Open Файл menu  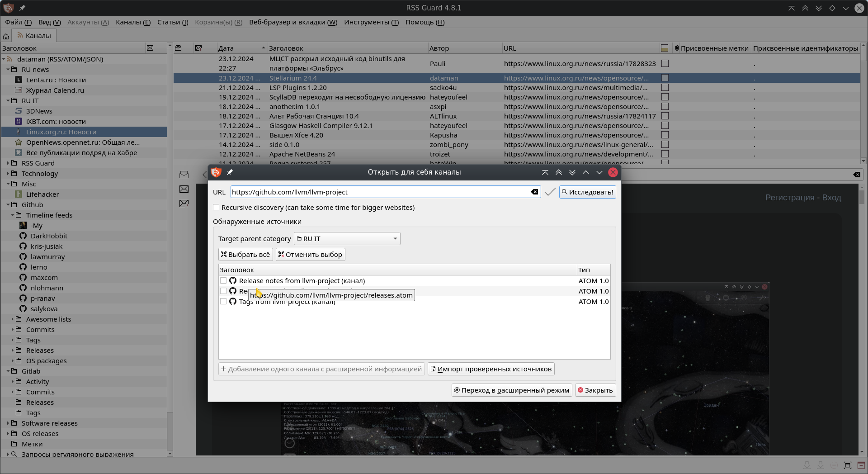point(19,22)
